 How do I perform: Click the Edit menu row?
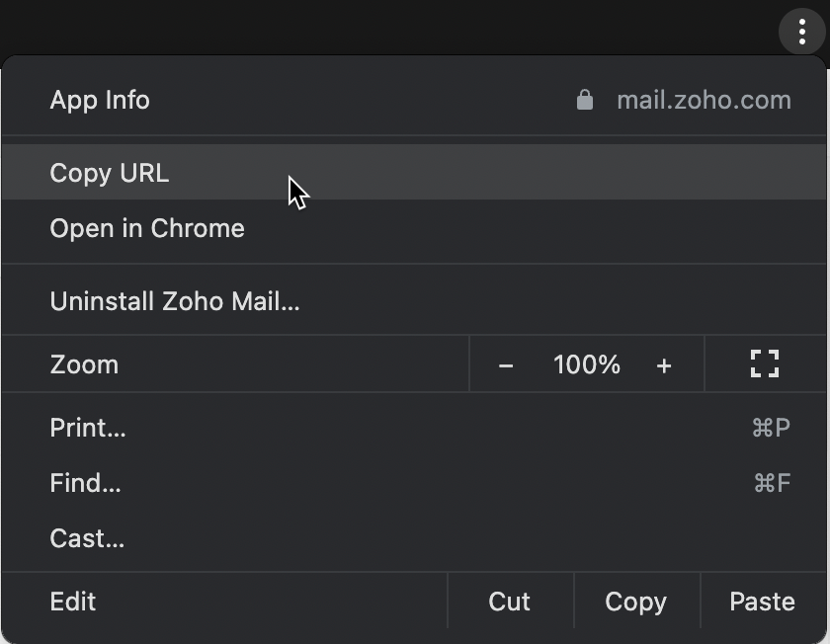[x=72, y=601]
